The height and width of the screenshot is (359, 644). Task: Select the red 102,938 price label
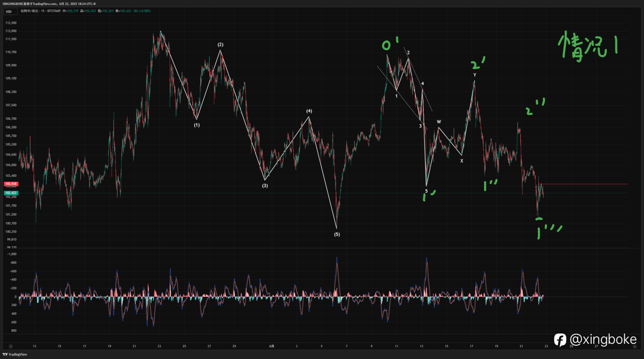coord(10,184)
